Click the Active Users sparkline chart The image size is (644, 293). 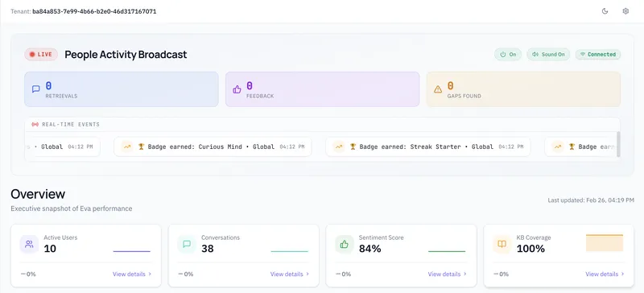(x=132, y=251)
